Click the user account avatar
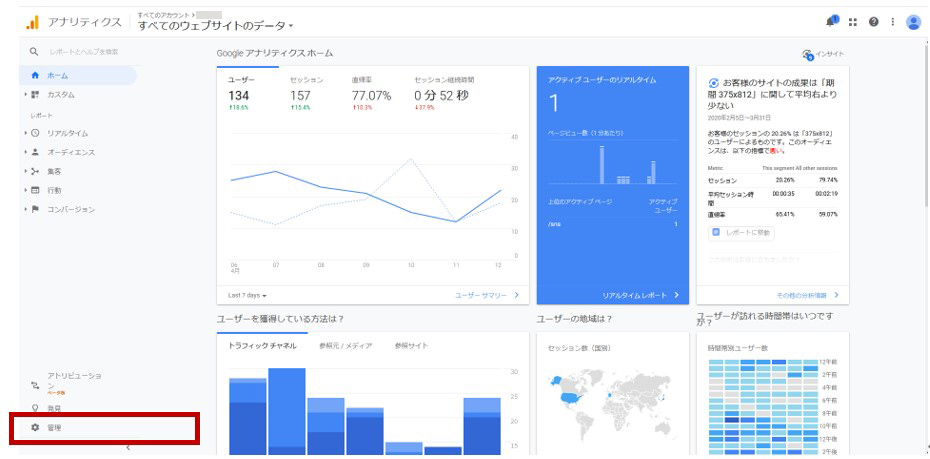 (x=913, y=22)
